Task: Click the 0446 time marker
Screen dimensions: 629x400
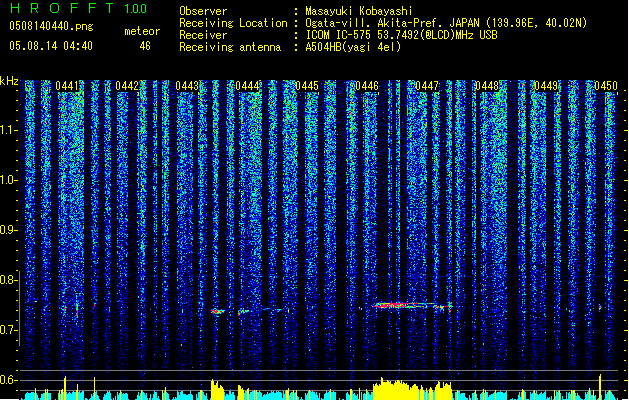Action: point(367,86)
